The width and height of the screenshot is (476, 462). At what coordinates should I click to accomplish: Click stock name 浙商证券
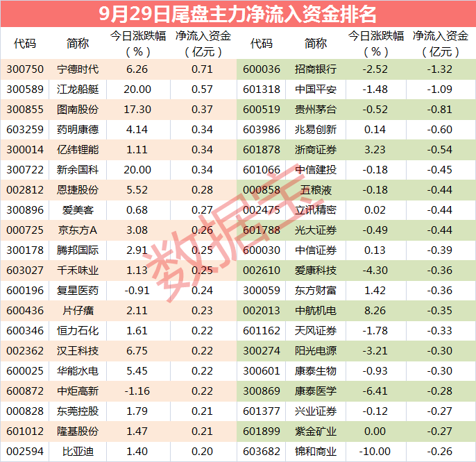[316, 150]
